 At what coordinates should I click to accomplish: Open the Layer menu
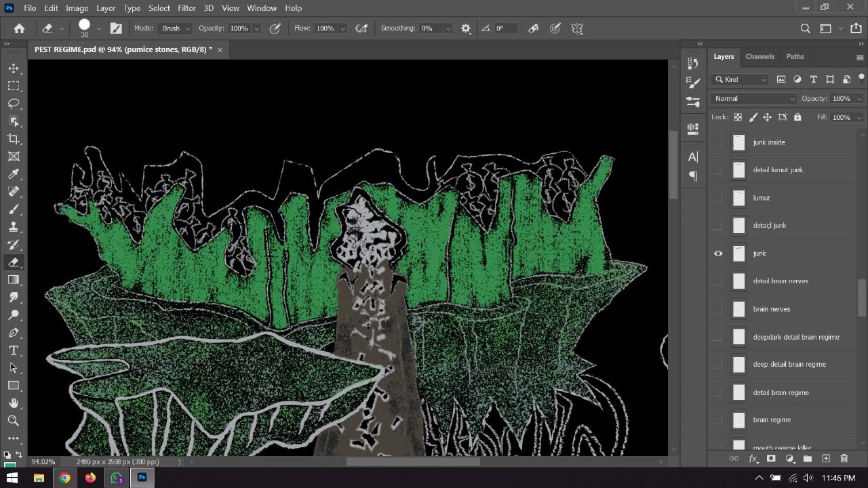point(106,8)
